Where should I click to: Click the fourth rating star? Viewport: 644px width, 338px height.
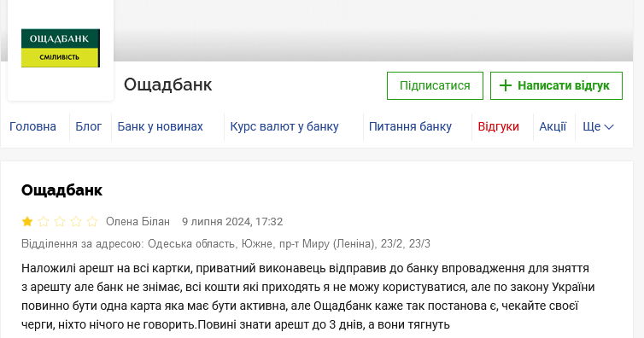[x=76, y=222]
